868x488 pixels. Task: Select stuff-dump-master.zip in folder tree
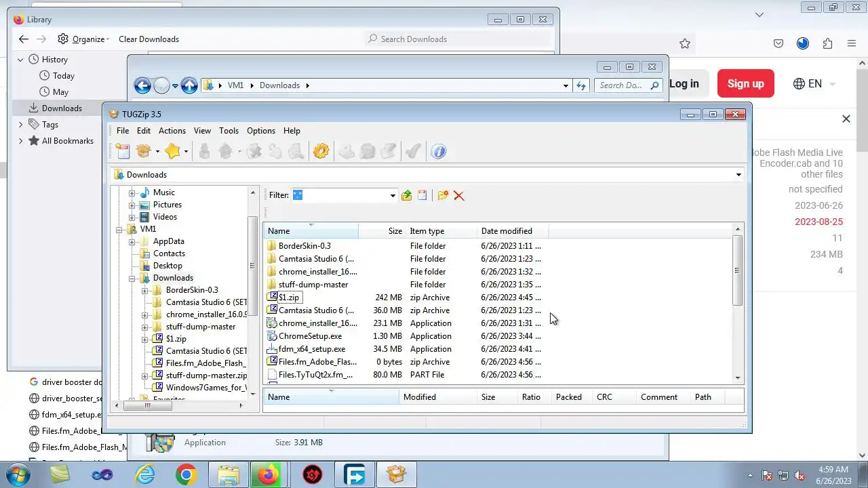(x=206, y=375)
